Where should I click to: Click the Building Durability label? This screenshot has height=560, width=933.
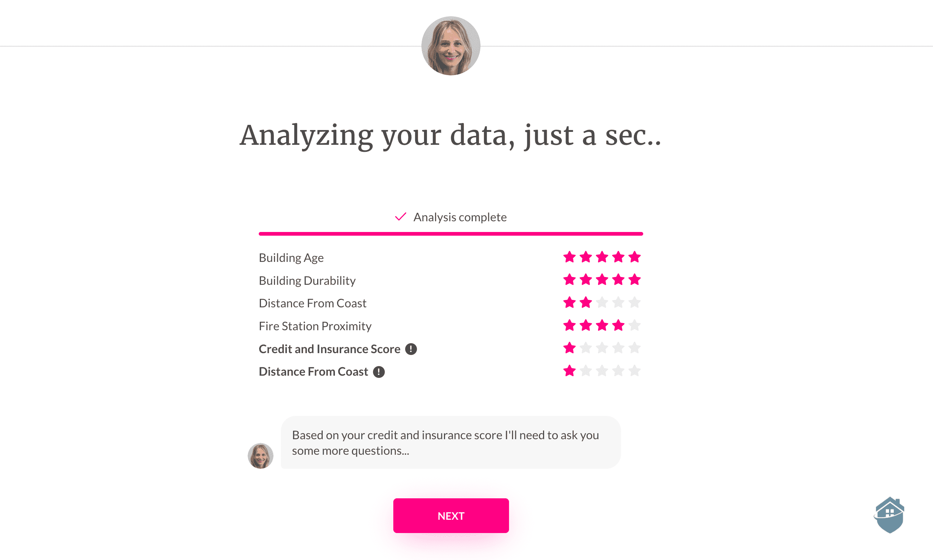307,281
